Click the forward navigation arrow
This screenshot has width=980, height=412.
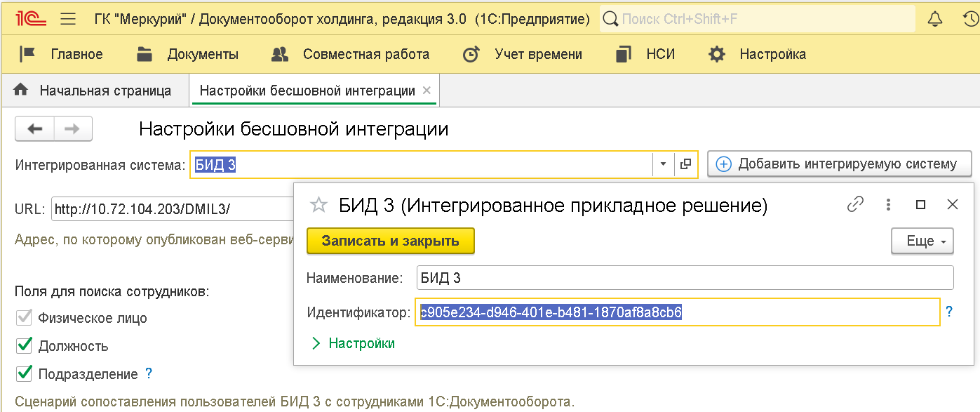pyautogui.click(x=72, y=129)
